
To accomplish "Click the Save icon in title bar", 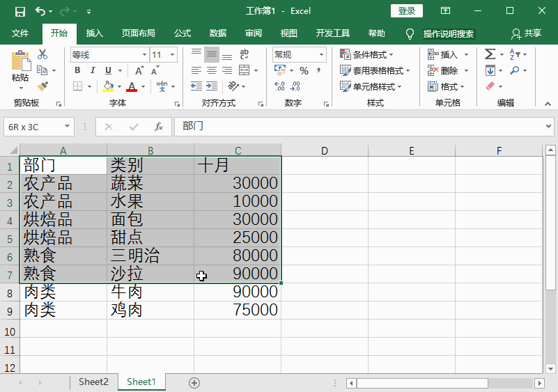I will (20, 11).
